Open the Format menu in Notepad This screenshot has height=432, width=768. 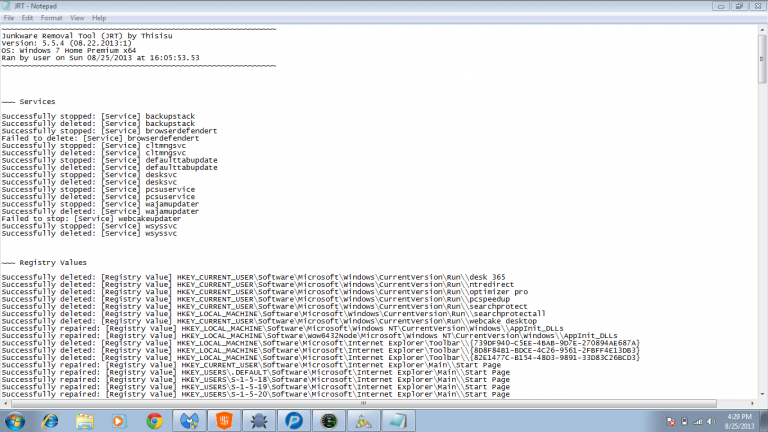(x=51, y=18)
